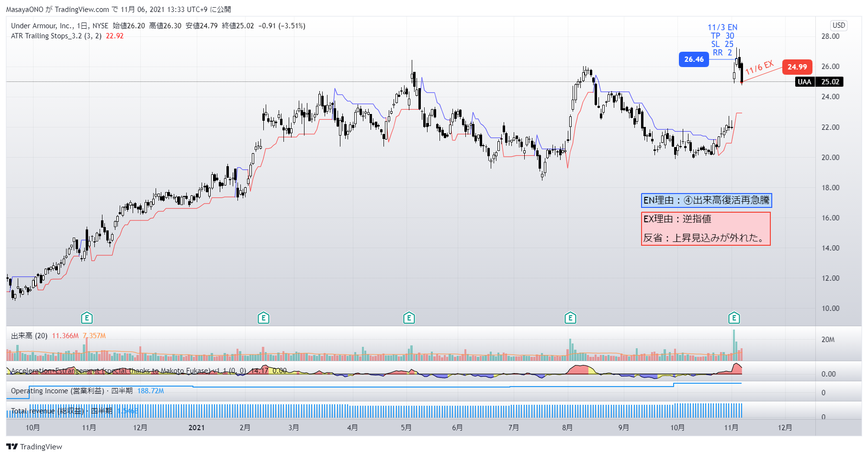Screen dimensions: 868x457
Task: Click the EN理由 blue note box
Action: tap(707, 200)
